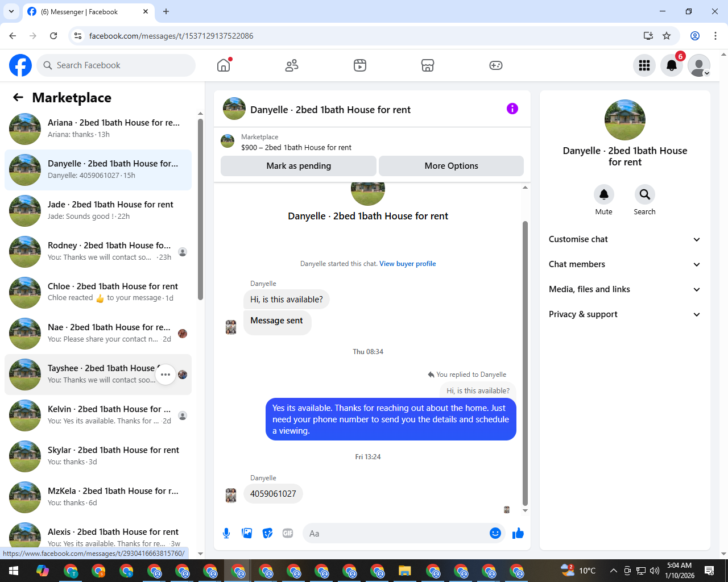Image resolution: width=728 pixels, height=582 pixels.
Task: Open View buyer profile link
Action: 407,264
